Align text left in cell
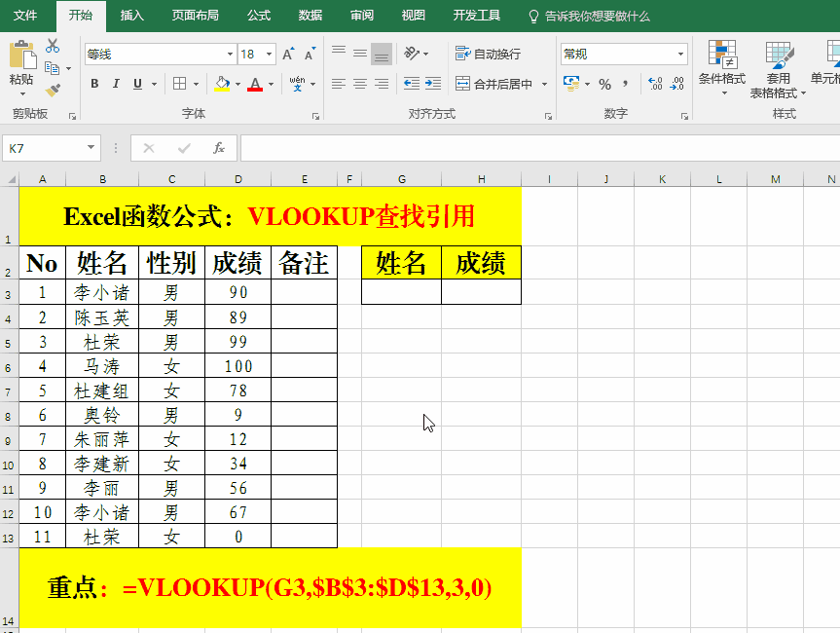This screenshot has width=840, height=633. [x=339, y=84]
